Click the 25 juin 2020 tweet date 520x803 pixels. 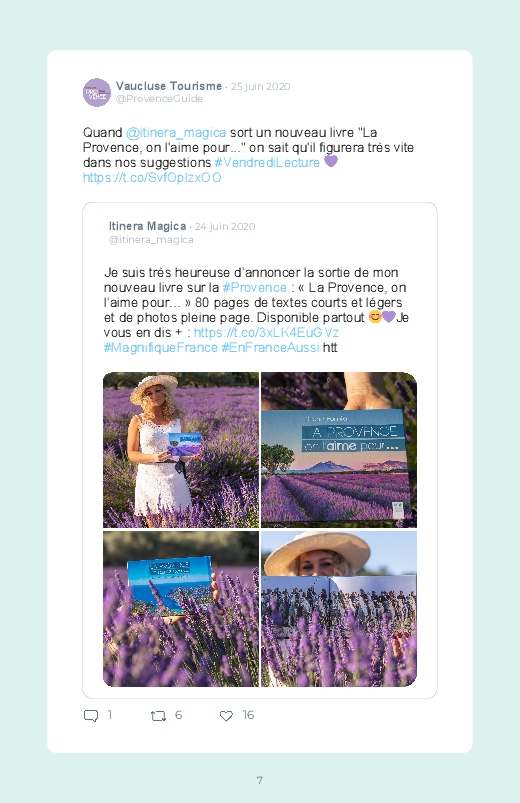[x=260, y=86]
